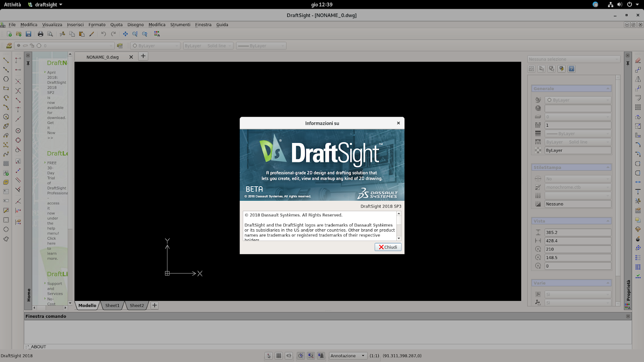Select the Rectangle drawing tool

(x=6, y=88)
